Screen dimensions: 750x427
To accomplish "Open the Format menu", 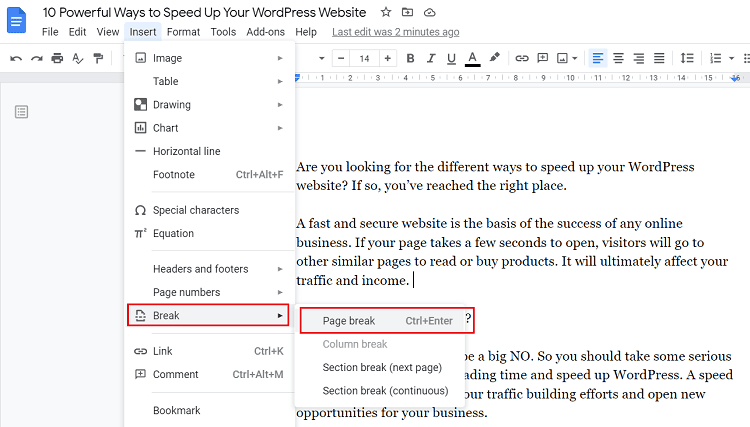I will coord(183,32).
